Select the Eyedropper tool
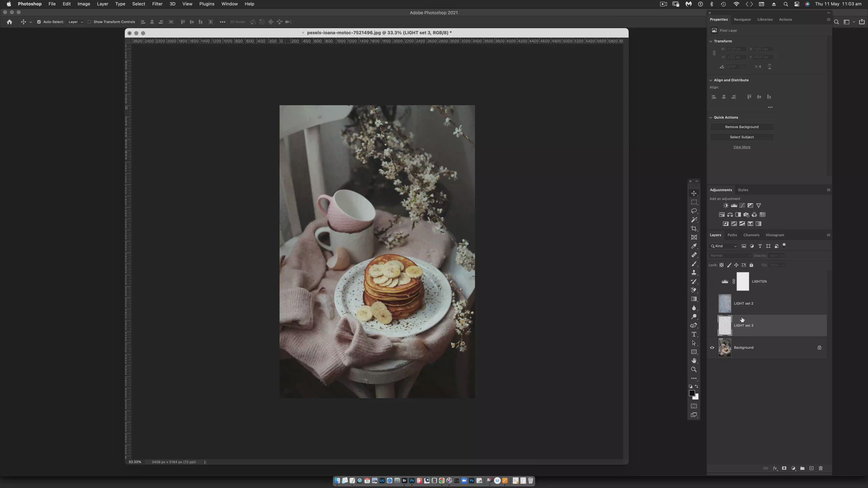This screenshot has height=488, width=868. [694, 246]
